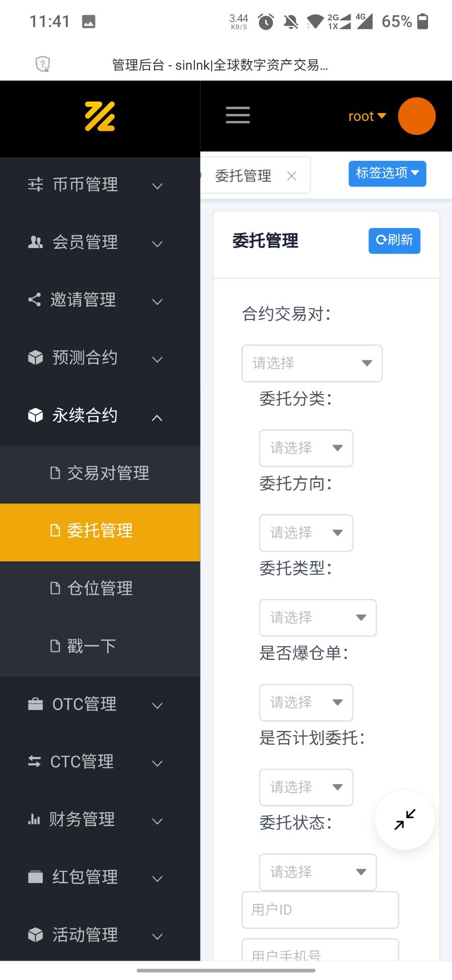Close the 委托管理 tab with X
This screenshot has height=980, width=452.
pyautogui.click(x=292, y=176)
